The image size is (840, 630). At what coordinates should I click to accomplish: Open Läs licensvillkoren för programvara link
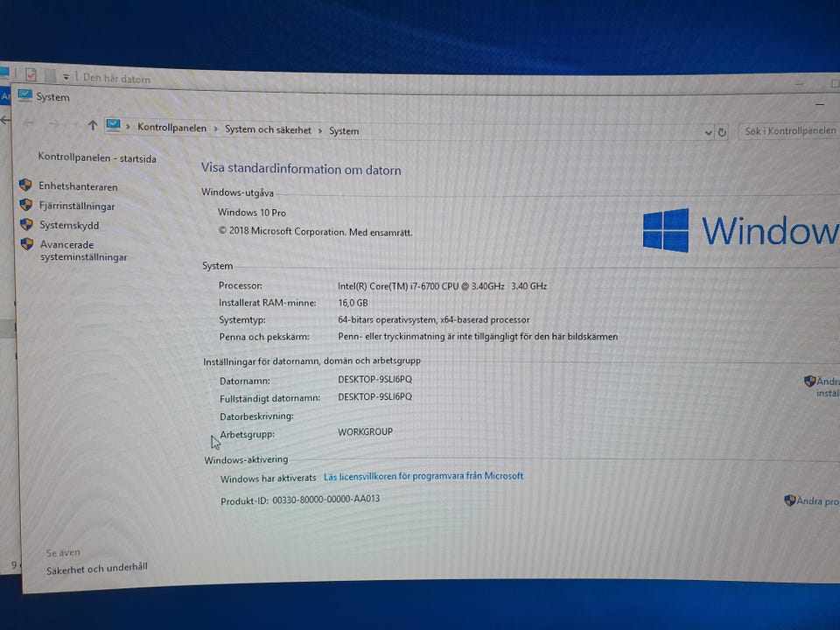[x=423, y=476]
